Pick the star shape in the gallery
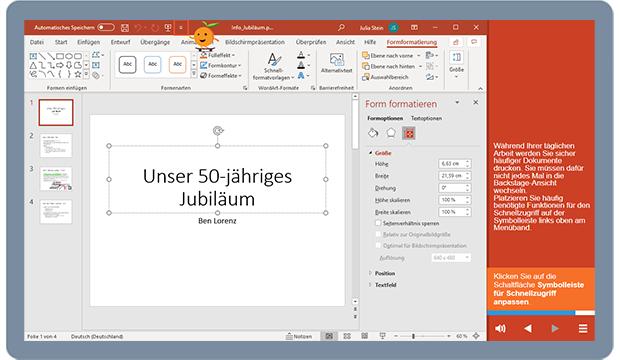 point(78,74)
